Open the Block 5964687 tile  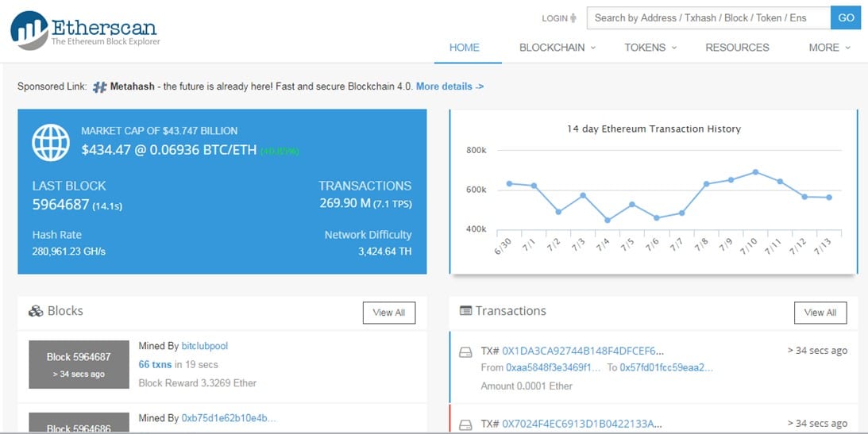coord(79,364)
